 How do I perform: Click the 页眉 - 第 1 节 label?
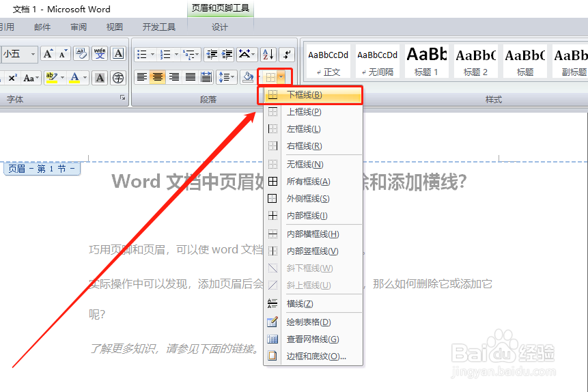click(42, 169)
